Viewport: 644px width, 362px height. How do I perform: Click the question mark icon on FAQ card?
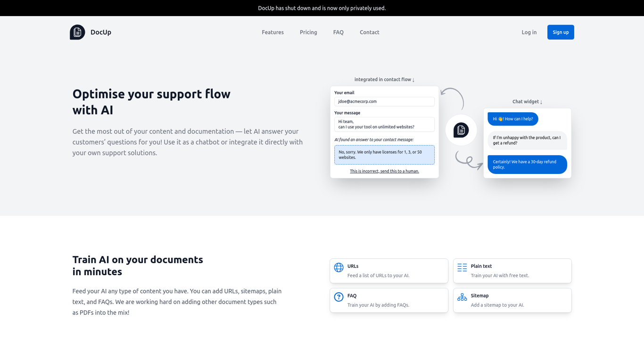tap(339, 297)
